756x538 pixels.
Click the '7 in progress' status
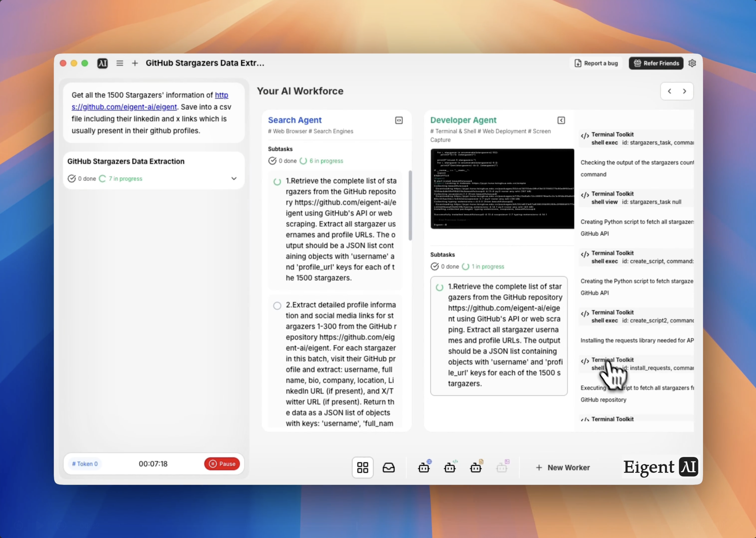[x=121, y=179]
